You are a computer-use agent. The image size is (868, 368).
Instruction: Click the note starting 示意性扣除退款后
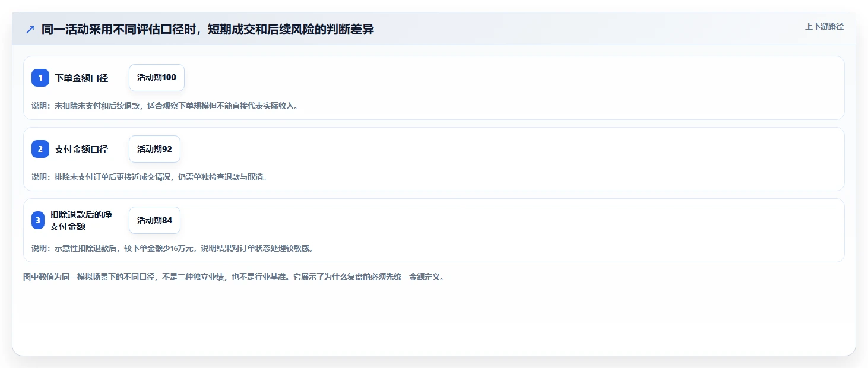pos(172,248)
